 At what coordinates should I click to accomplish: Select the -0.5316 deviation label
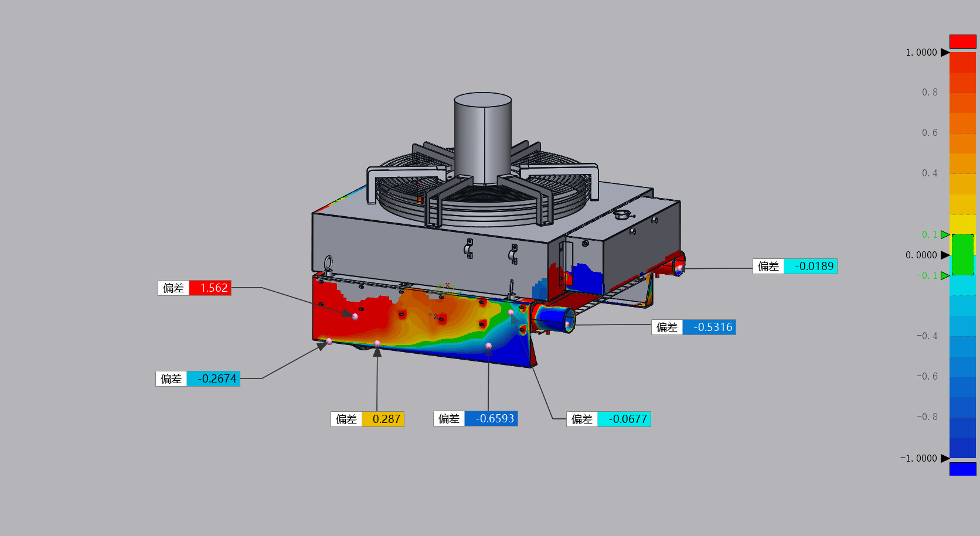[x=693, y=327]
